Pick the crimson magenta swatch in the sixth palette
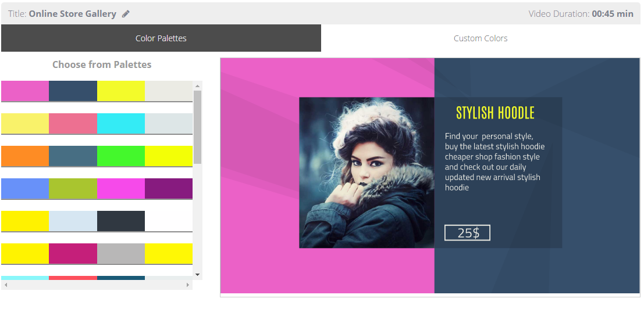Viewport: 644px width, 309px height. coord(73,254)
